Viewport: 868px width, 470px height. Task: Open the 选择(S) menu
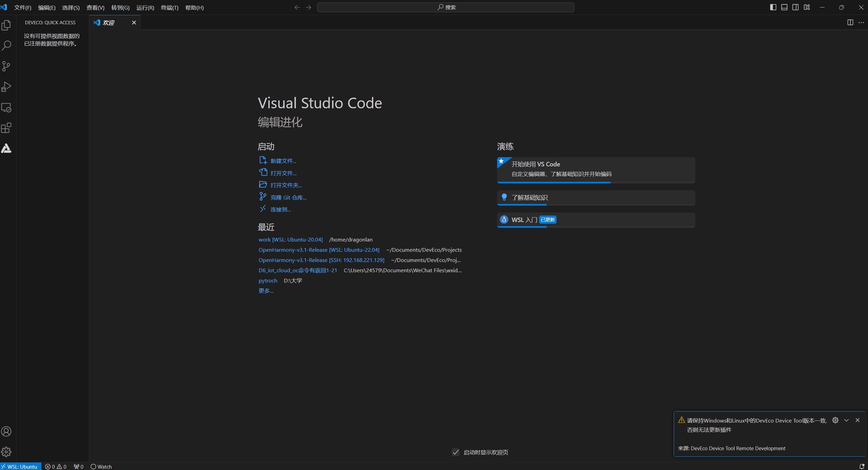point(71,8)
